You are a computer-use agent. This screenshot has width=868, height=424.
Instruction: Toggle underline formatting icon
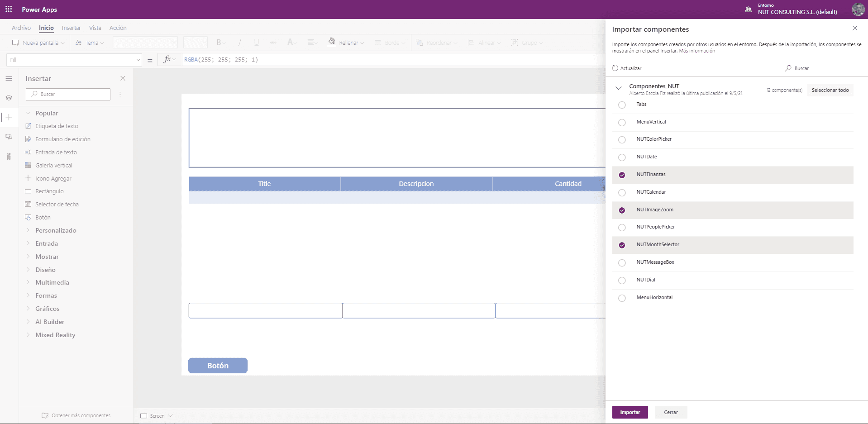click(x=257, y=43)
